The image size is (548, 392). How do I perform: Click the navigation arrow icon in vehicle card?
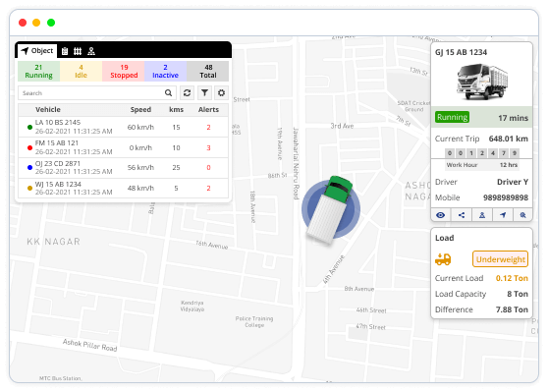[503, 215]
